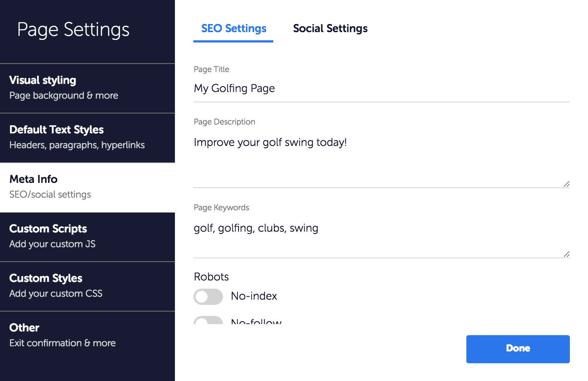Click the Page Keywords resize handle

567,254
